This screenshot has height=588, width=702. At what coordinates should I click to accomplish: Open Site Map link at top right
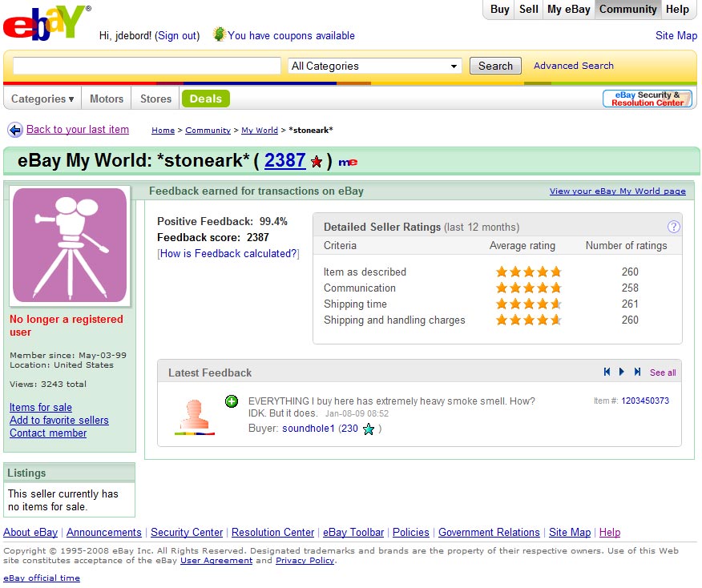click(x=676, y=35)
